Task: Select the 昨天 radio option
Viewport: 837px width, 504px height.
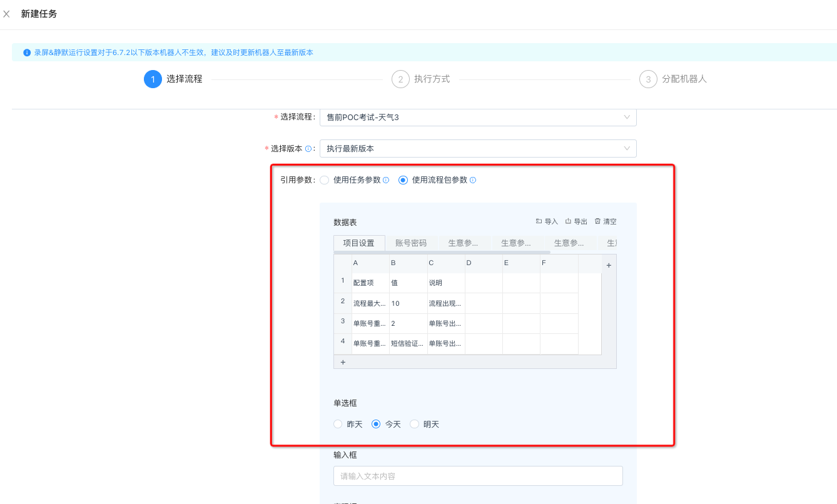Action: (x=338, y=424)
